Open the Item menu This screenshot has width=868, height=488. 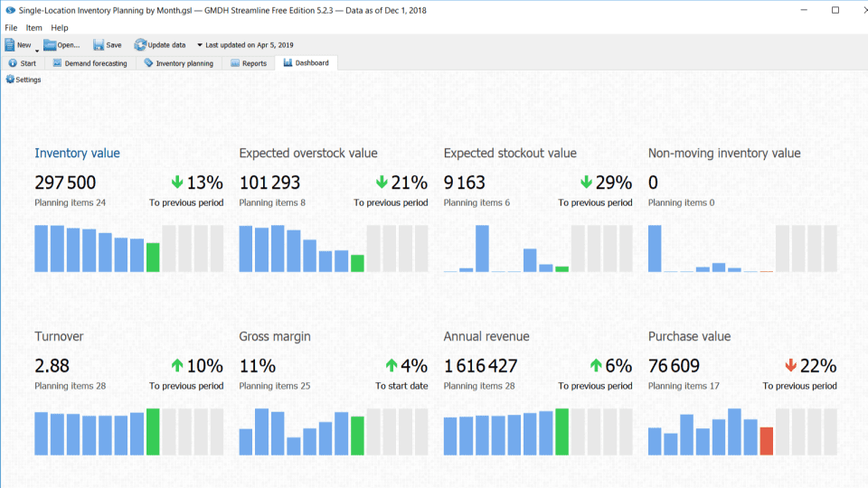point(33,28)
